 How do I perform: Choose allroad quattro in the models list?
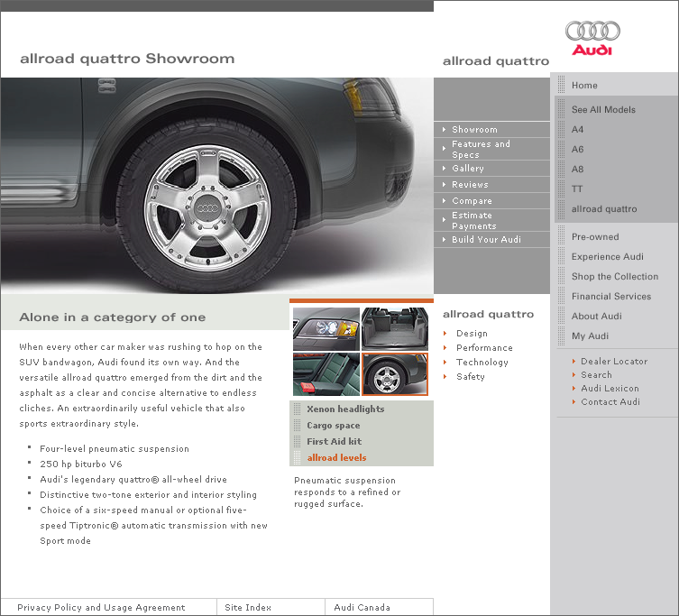tap(604, 209)
